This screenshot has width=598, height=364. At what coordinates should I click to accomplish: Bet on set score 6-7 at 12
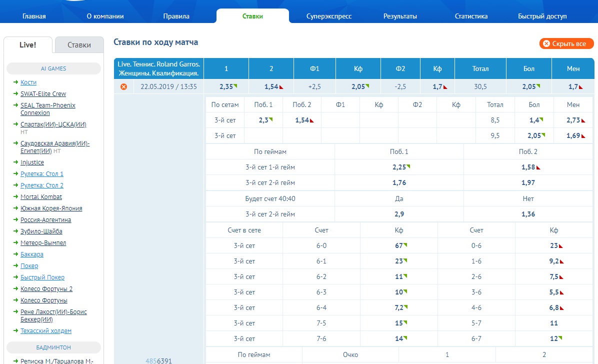(554, 338)
